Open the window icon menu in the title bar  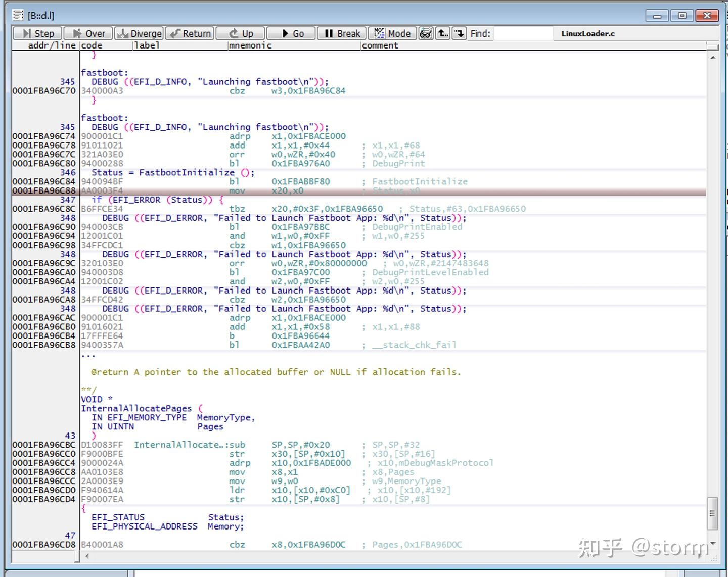(x=18, y=15)
